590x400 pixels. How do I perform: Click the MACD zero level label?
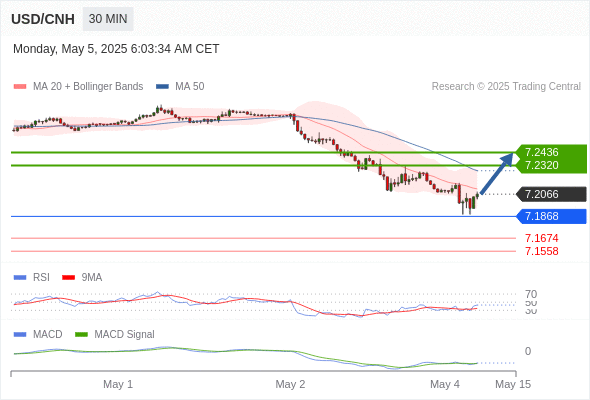click(x=528, y=351)
